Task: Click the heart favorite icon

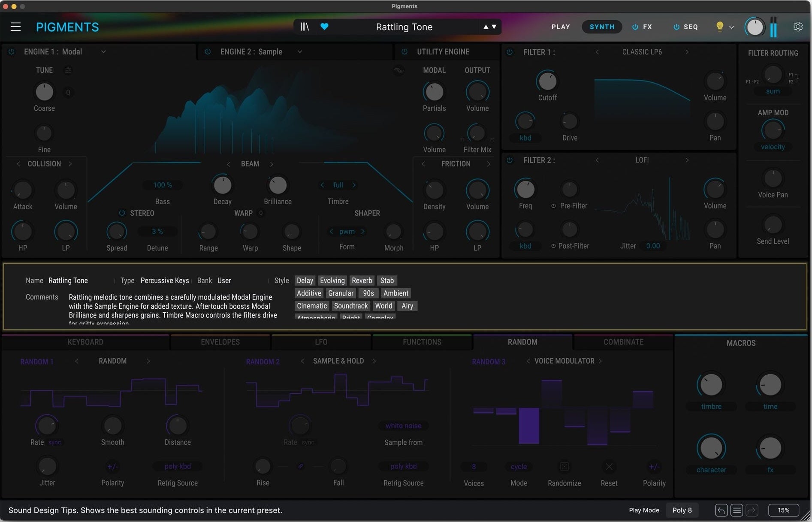Action: (324, 27)
